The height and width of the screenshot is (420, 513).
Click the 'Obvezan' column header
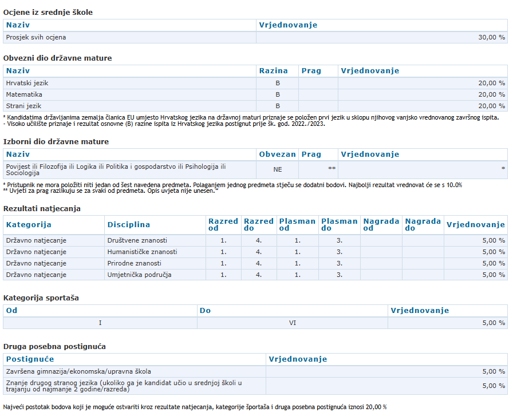point(277,154)
